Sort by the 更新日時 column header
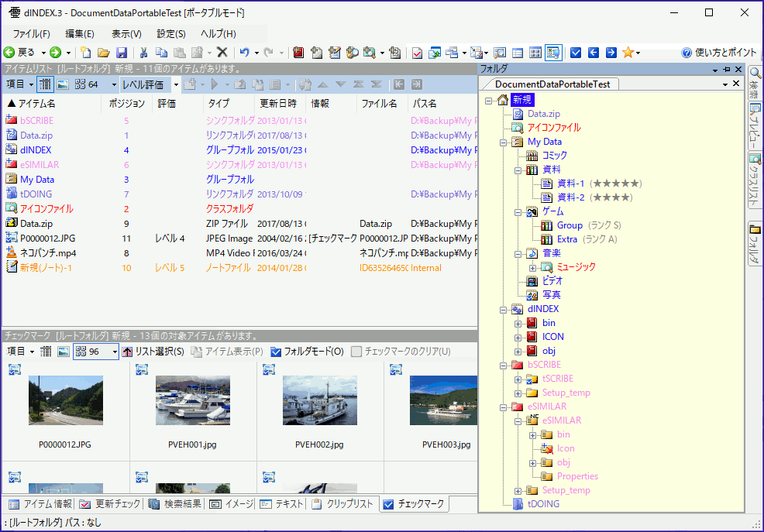 click(279, 103)
